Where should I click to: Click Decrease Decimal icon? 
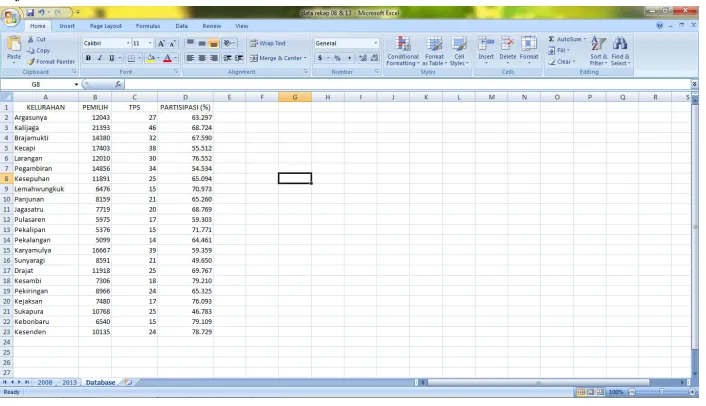pos(374,58)
